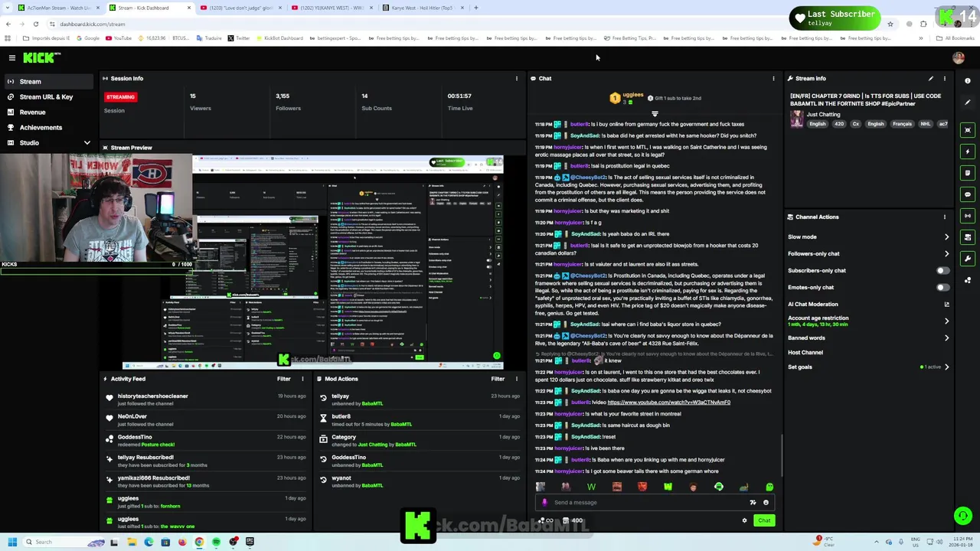Switch to Ac7ionMan Stream browser tab
Image resolution: width=980 pixels, height=551 pixels.
60,8
